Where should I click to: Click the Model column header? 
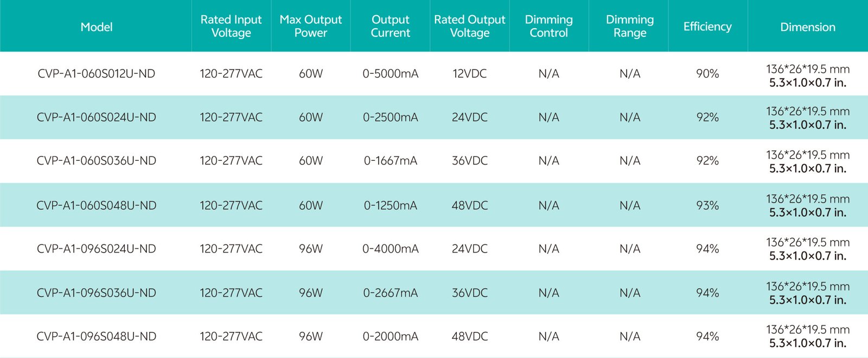96,27
